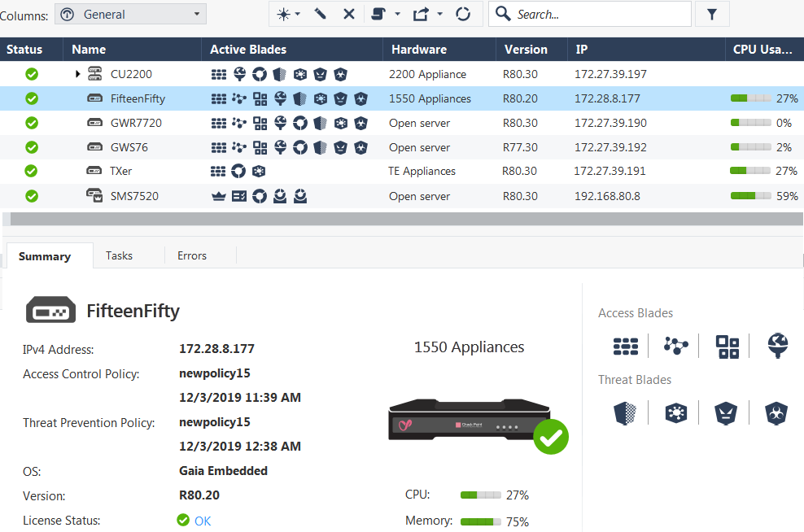The image size is (804, 532).
Task: Click version R77.30 cell
Action: tap(520, 147)
